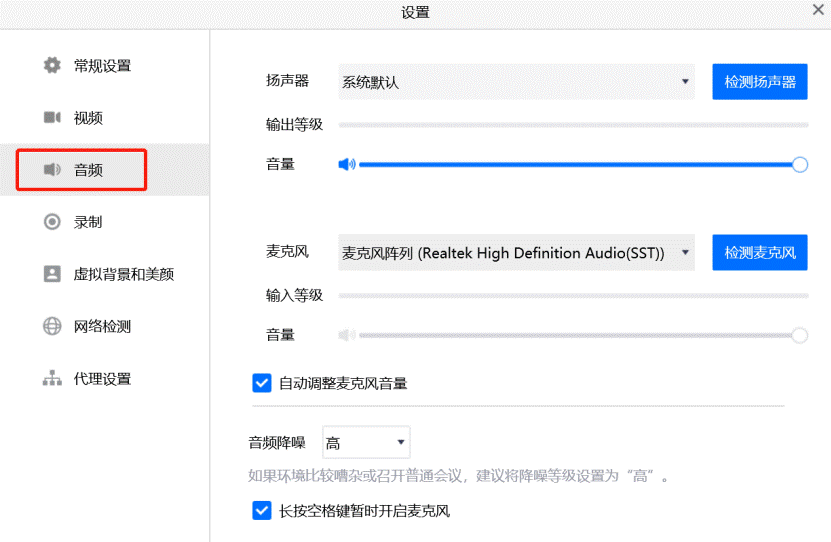Mute speaker via blue volume icon

[x=347, y=164]
